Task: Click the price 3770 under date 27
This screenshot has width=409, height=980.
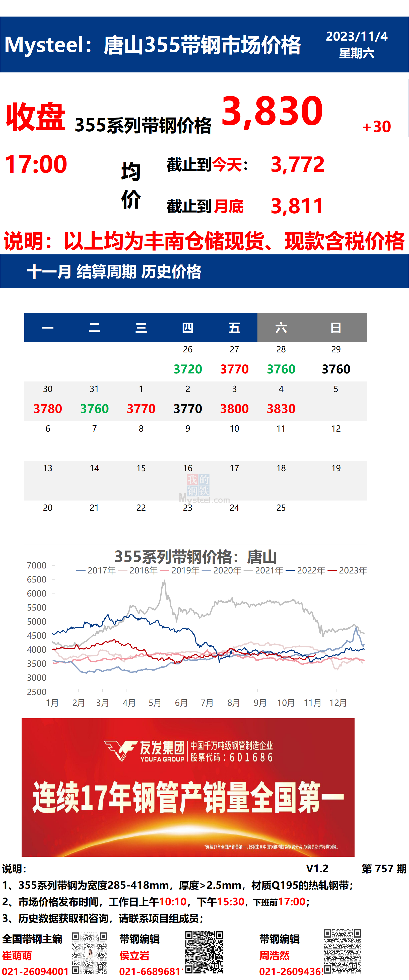Action: (x=235, y=369)
